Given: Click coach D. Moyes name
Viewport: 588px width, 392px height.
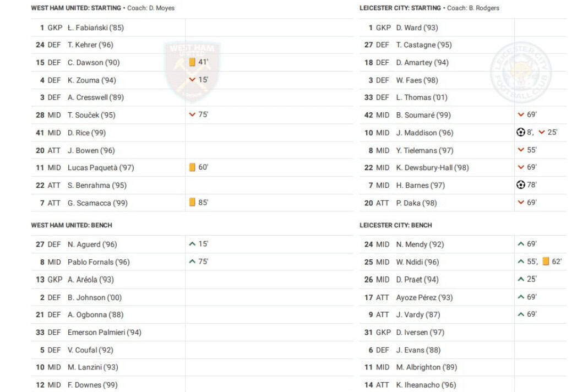Looking at the screenshot, I should coord(161,8).
